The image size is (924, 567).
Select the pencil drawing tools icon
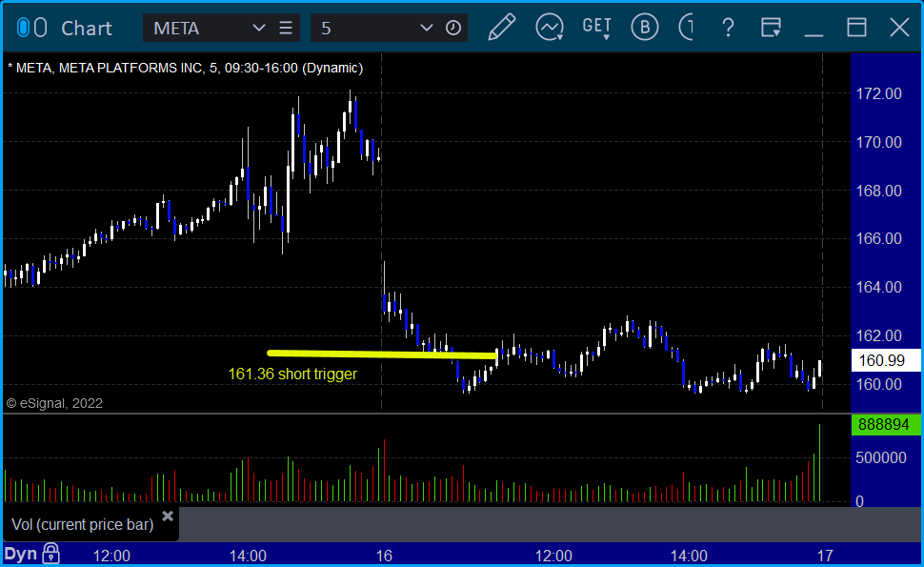pyautogui.click(x=502, y=28)
